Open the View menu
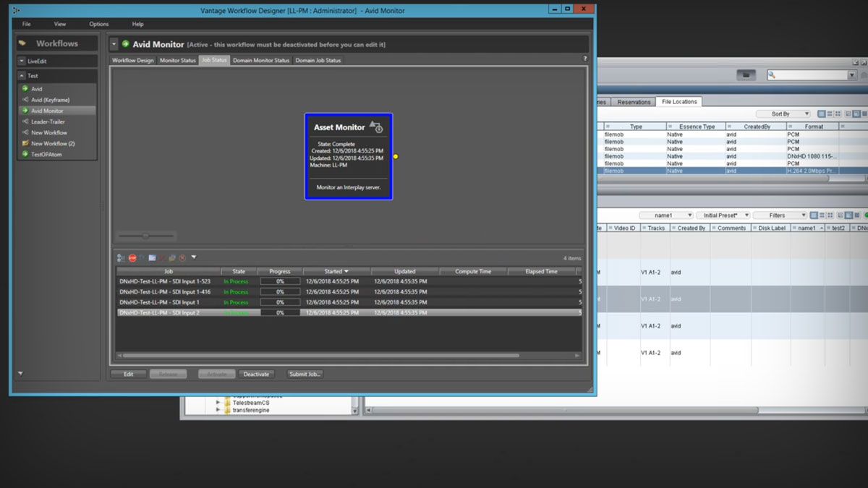Image resolution: width=868 pixels, height=488 pixels. 60,24
